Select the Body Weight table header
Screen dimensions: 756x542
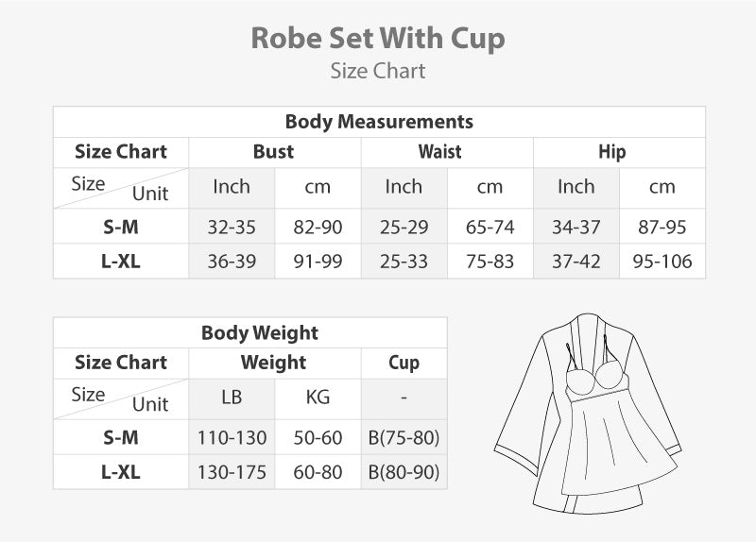260,332
